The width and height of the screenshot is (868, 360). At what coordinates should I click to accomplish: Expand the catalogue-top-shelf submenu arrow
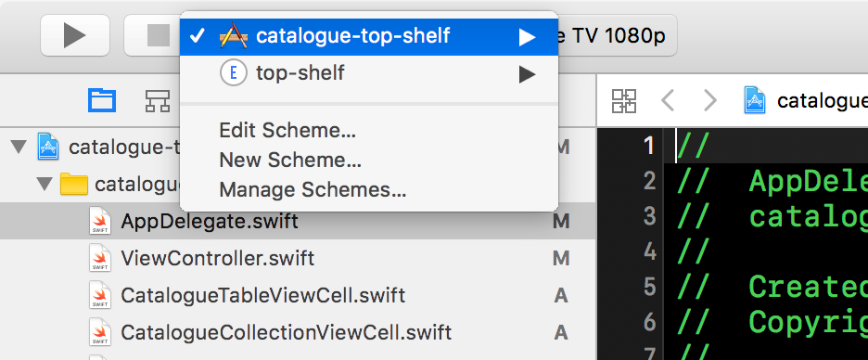point(527,37)
